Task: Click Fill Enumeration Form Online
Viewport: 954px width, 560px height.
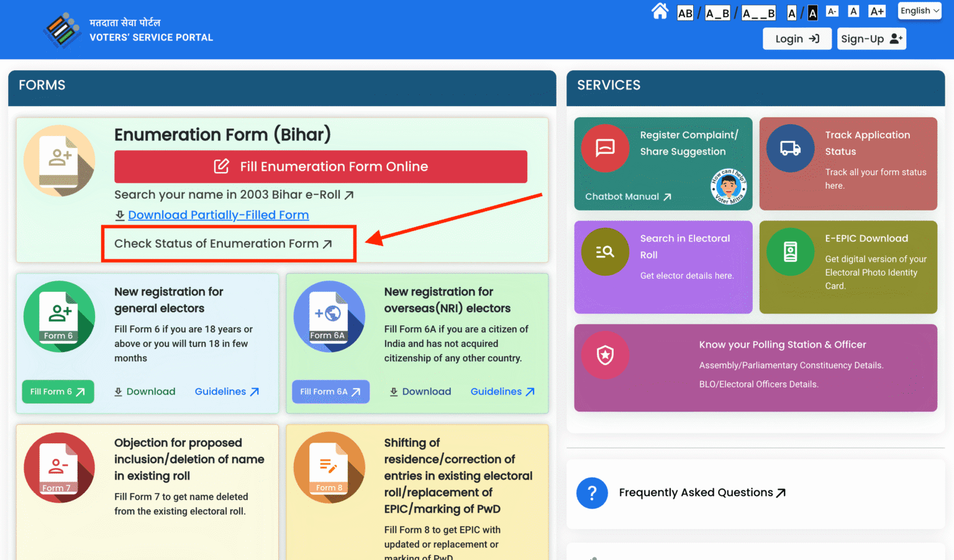Action: point(320,166)
